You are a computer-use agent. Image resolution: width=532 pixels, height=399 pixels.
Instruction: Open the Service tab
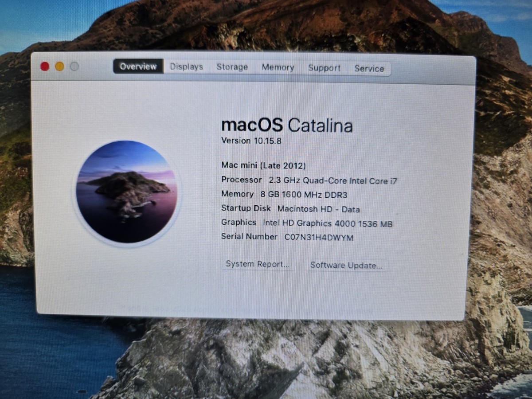[369, 69]
